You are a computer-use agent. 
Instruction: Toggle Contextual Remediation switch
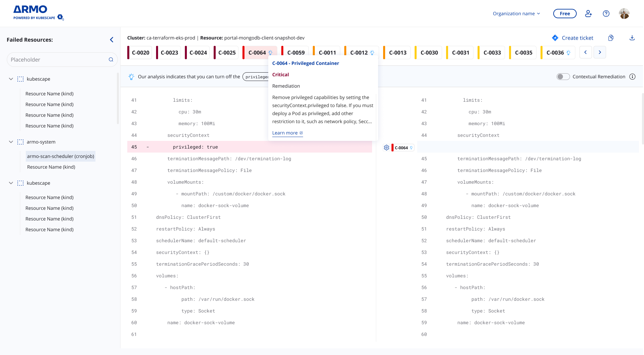(563, 77)
